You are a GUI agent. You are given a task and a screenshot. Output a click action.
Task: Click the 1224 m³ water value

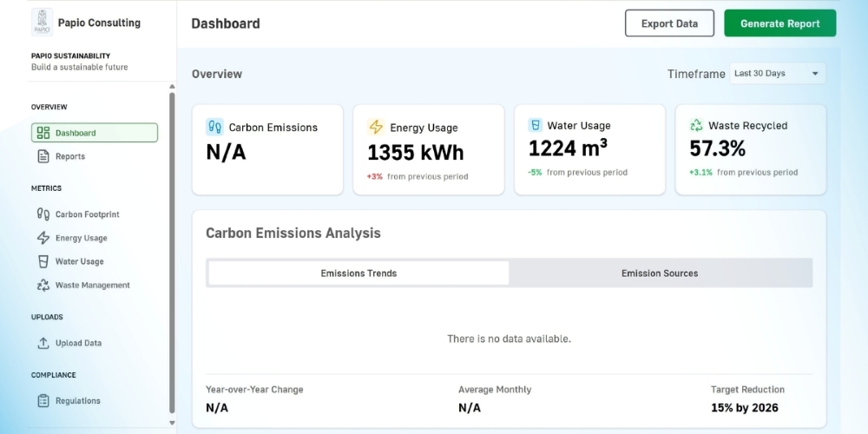568,148
